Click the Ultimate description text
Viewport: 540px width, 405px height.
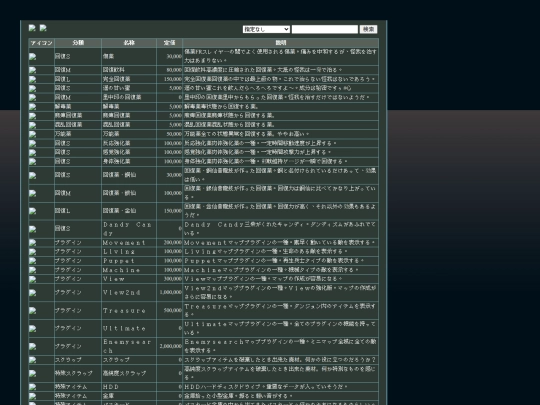tap(280, 329)
